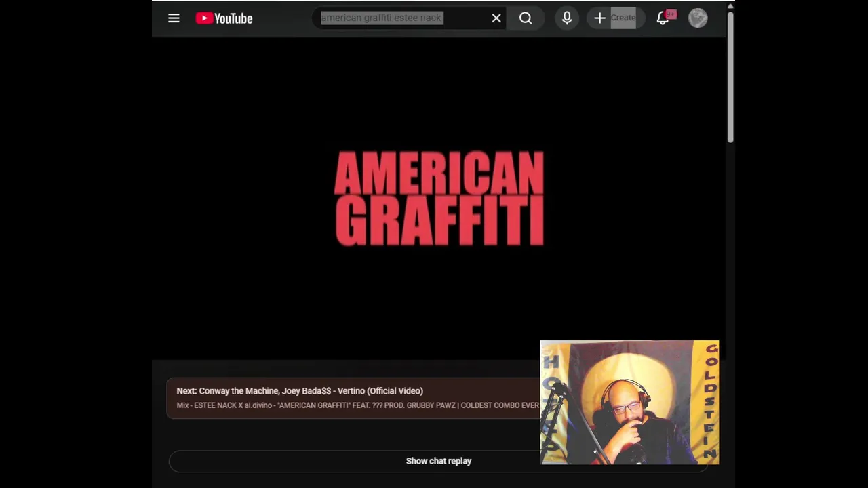Go to the YouTube home logo
The height and width of the screenshot is (488, 868).
(224, 18)
